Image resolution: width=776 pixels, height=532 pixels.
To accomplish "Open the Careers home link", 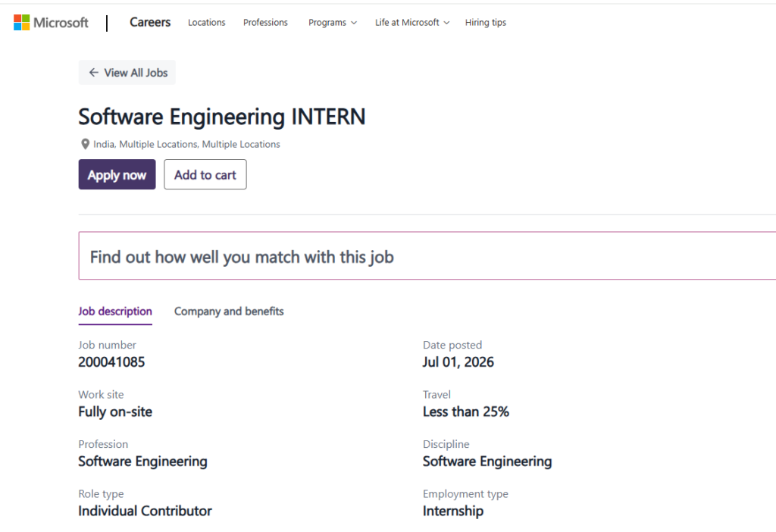I will [150, 22].
